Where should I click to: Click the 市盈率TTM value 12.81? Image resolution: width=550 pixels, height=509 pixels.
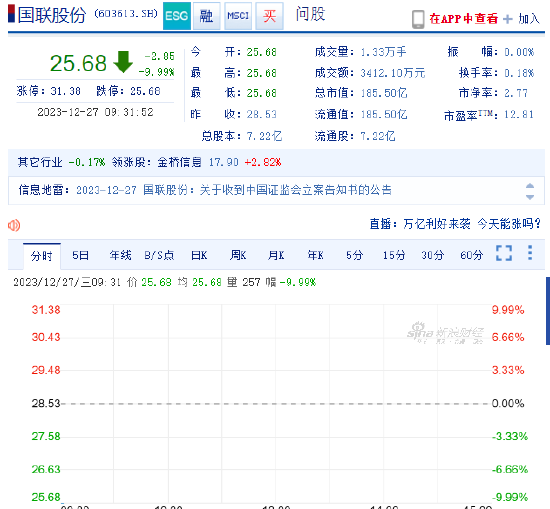tap(519, 114)
